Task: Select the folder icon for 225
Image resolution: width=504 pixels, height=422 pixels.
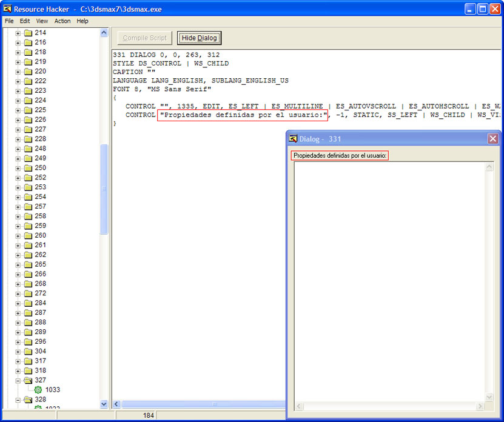Action: tap(29, 110)
